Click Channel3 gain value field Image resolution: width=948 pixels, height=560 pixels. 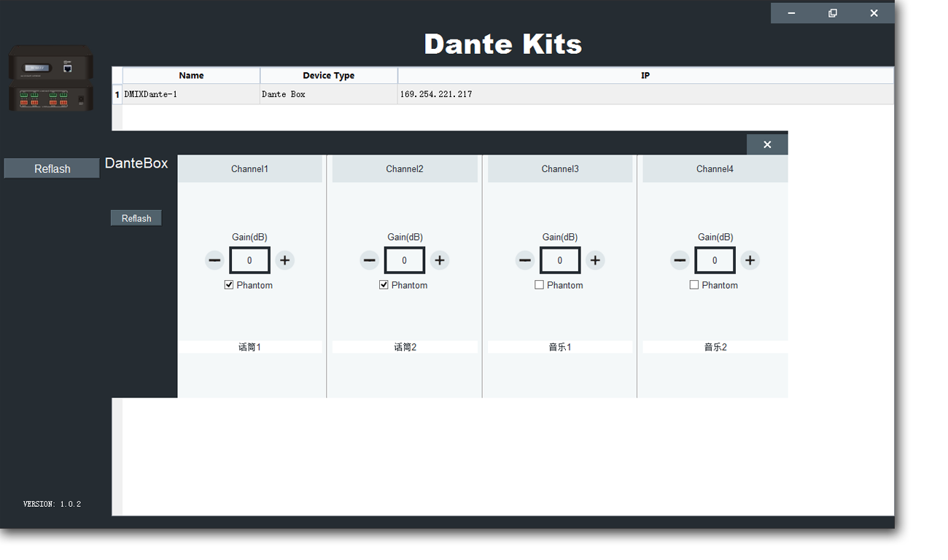tap(560, 260)
